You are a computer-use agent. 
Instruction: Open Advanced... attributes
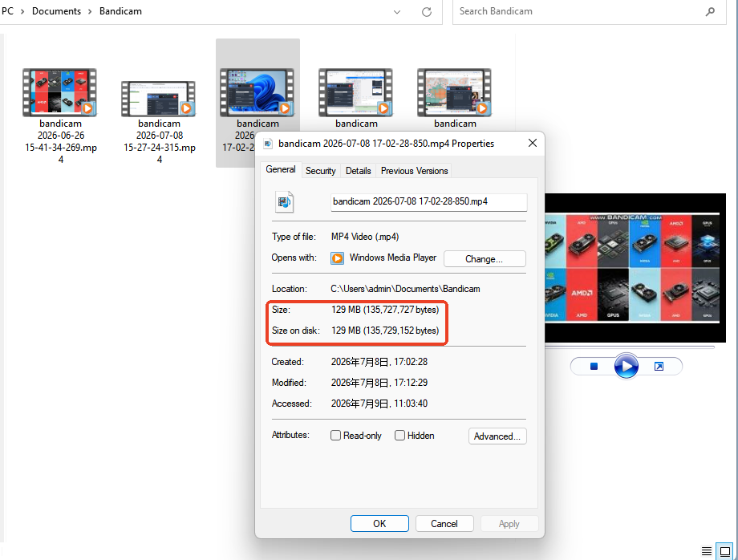coord(497,436)
